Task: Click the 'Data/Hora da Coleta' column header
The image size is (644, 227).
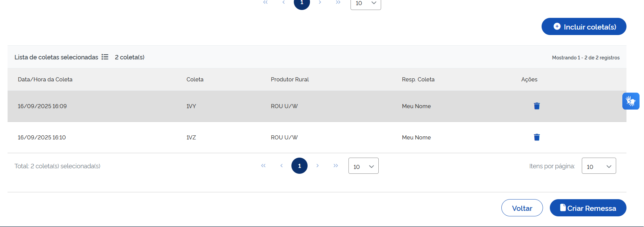Action: [45, 79]
